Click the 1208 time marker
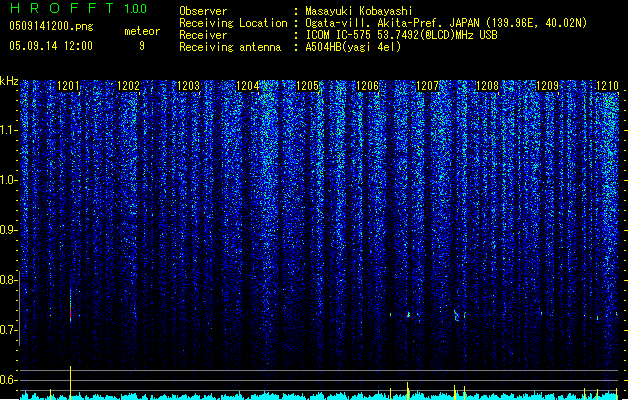 tap(487, 85)
